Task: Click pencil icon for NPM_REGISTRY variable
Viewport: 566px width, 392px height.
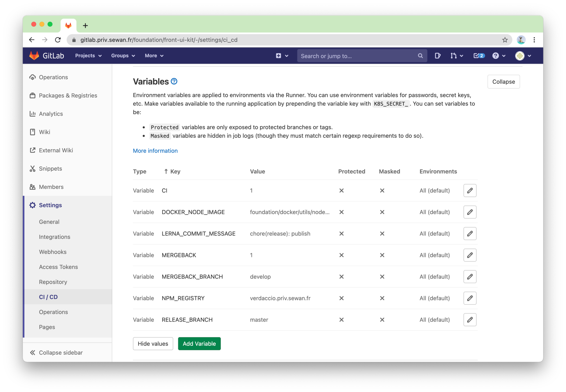Action: (470, 298)
